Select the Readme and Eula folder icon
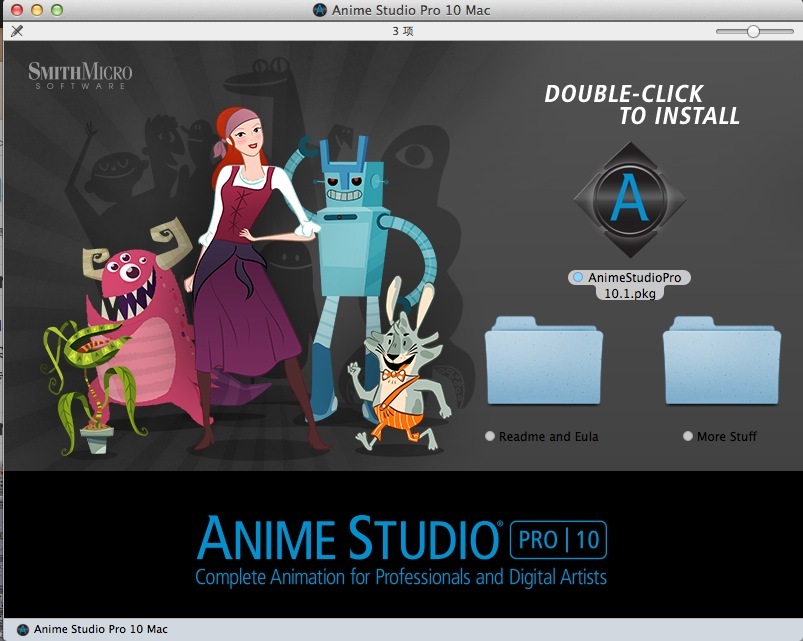 543,361
